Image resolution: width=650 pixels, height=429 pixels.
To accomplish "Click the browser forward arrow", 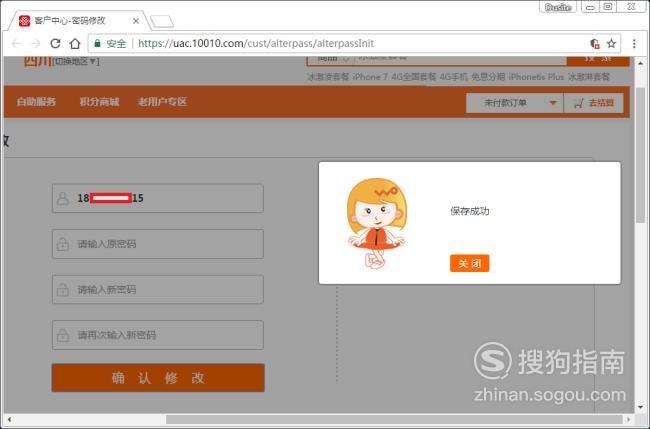I will tap(36, 44).
